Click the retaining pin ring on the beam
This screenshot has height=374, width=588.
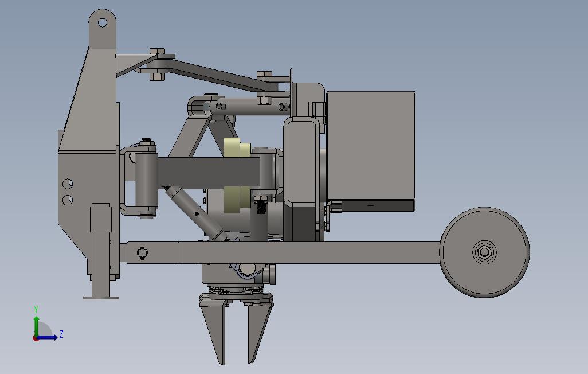point(142,253)
